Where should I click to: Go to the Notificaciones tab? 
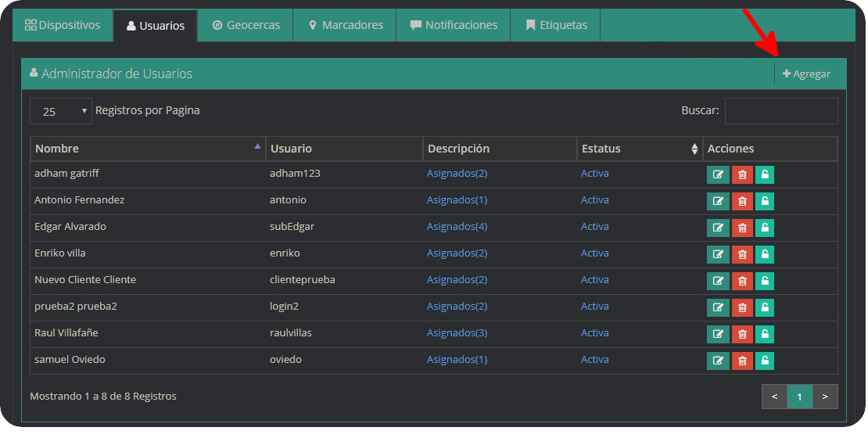tap(454, 25)
